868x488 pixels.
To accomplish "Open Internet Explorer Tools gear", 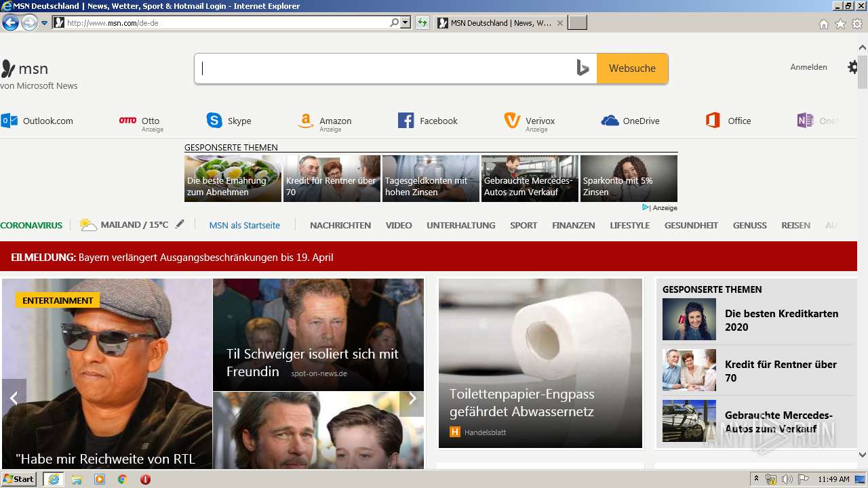I will (857, 24).
